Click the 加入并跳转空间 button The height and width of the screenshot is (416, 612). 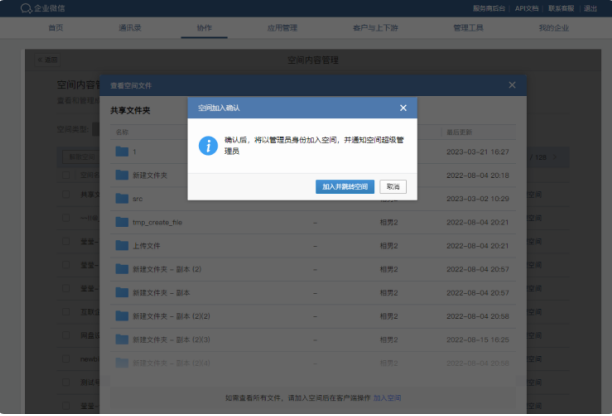(345, 186)
